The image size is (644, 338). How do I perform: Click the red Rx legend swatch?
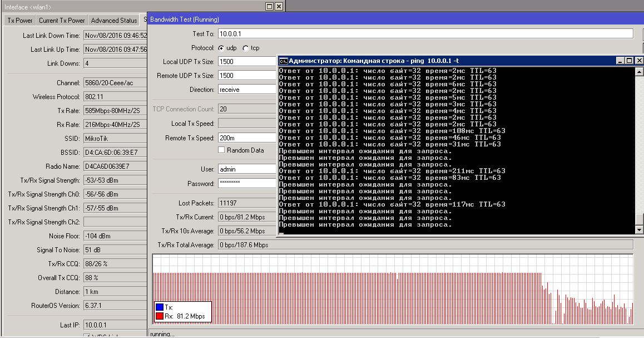(x=159, y=316)
